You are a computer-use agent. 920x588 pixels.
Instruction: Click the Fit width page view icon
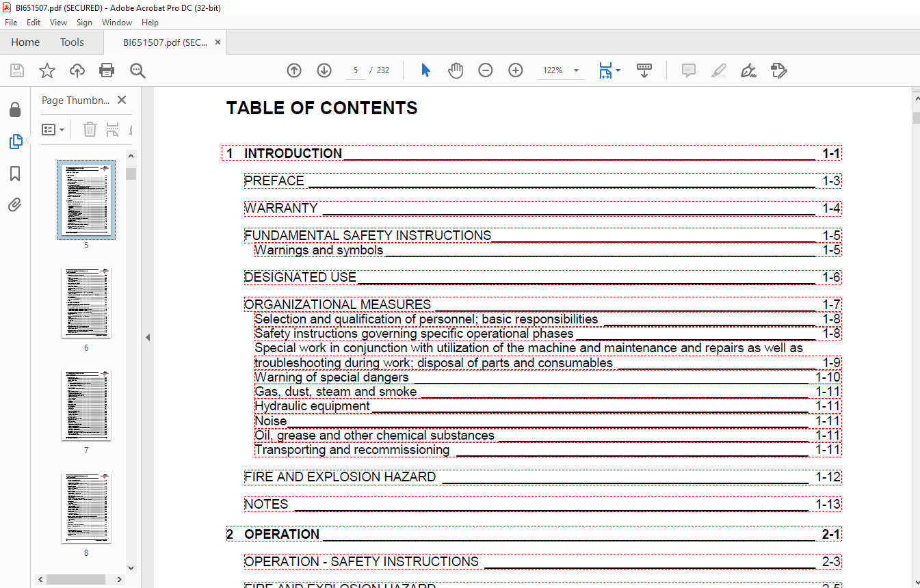[x=605, y=70]
